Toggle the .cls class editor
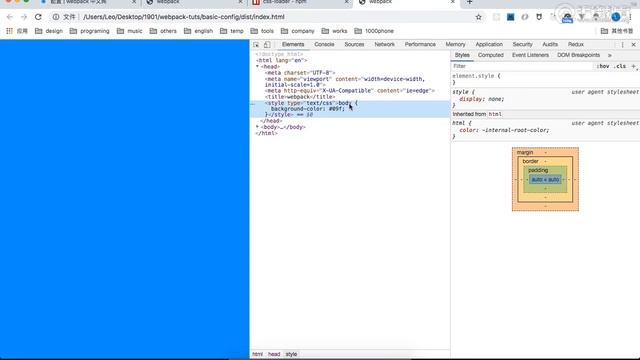The width and height of the screenshot is (640, 360). pos(620,66)
